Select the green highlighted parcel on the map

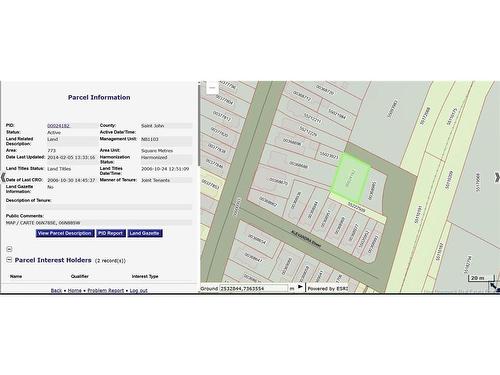coord(351,177)
